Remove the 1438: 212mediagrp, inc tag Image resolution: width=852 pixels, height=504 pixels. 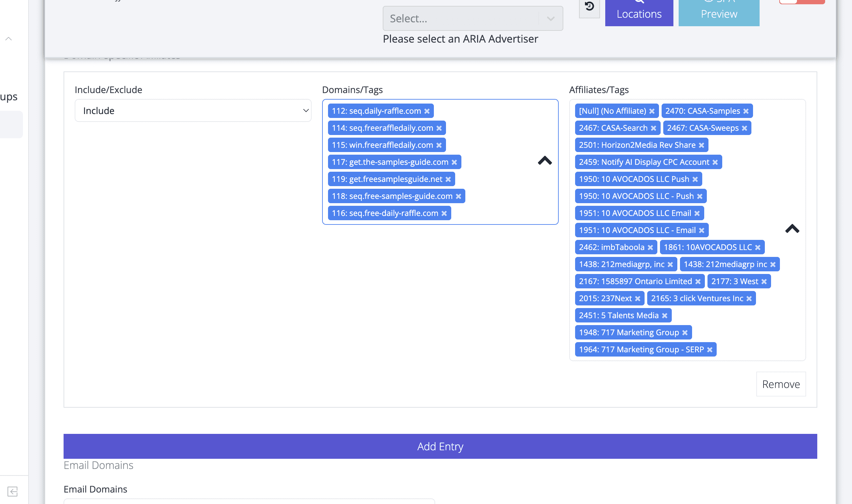click(x=670, y=264)
